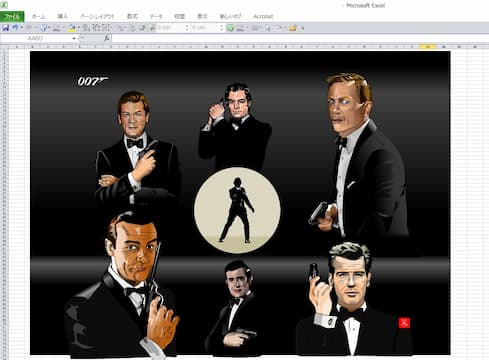
Task: Click the Select All corner of the sheet
Action: [x=4, y=47]
